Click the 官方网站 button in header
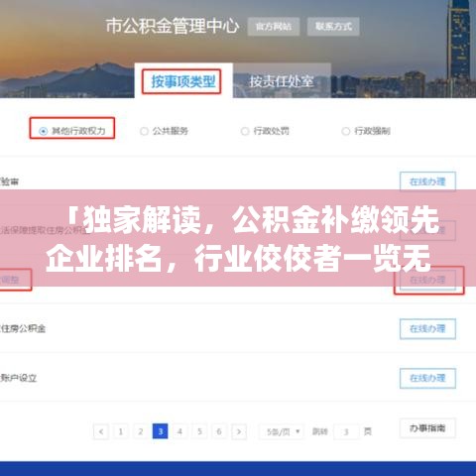The width and height of the screenshot is (476, 476). pyautogui.click(x=274, y=27)
